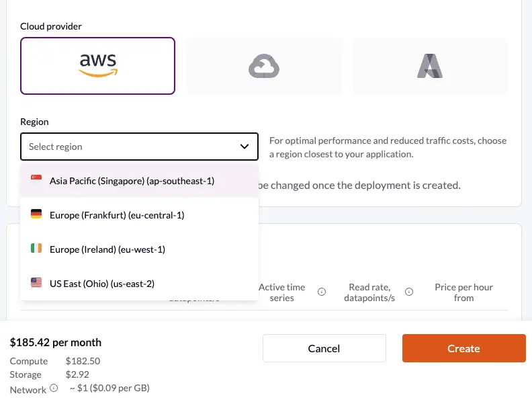Select Asia Pacific (Singapore) region
This screenshot has height=404, width=532.
(x=132, y=181)
